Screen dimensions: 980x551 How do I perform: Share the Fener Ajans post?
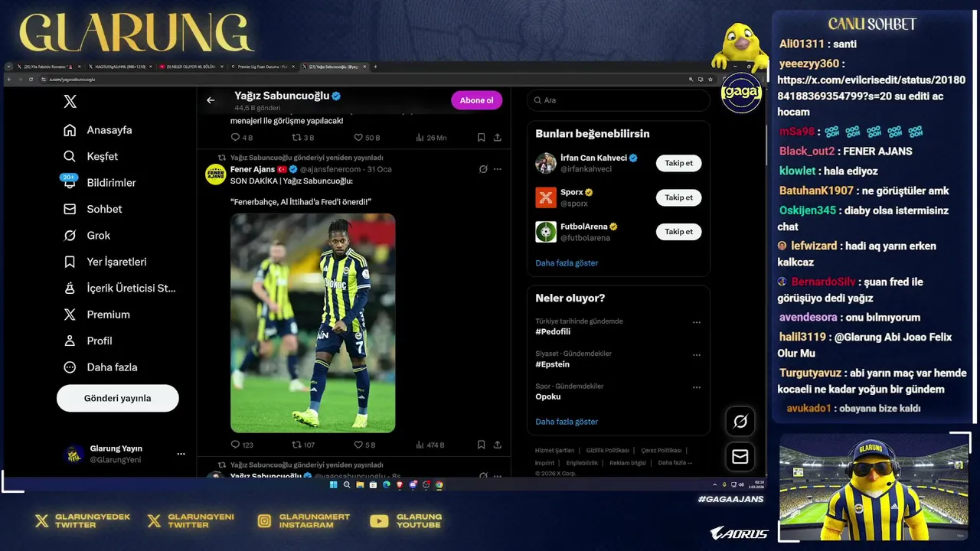[498, 445]
